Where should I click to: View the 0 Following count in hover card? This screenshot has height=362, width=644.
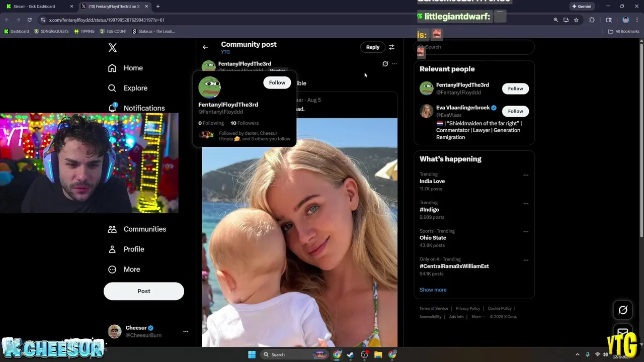tap(211, 123)
